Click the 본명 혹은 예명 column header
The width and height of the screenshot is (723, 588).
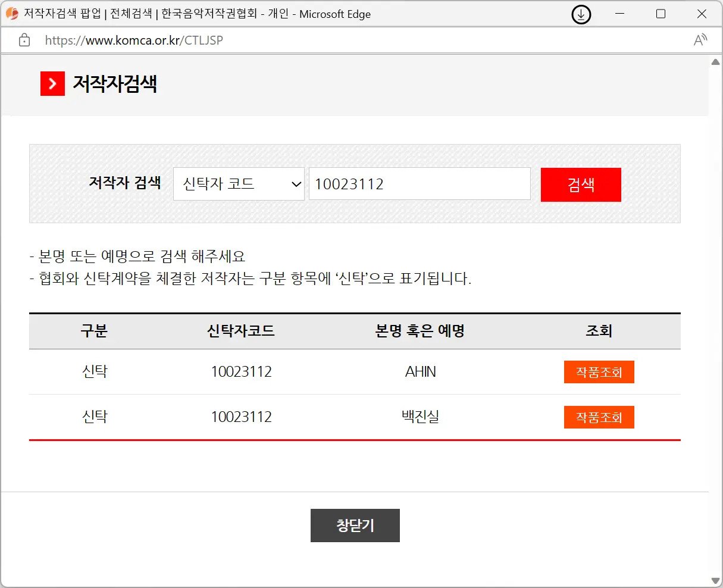pos(420,331)
